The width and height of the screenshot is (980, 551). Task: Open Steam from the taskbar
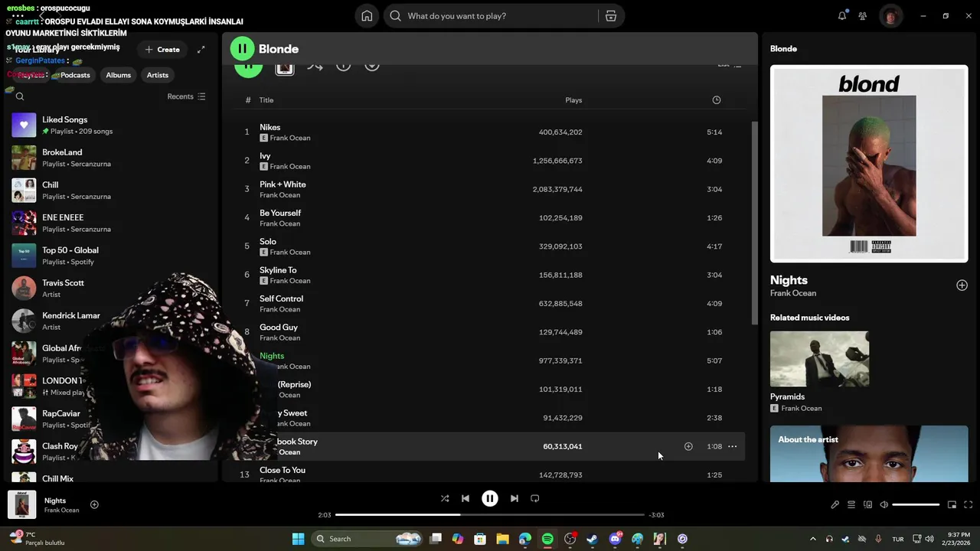pyautogui.click(x=592, y=539)
